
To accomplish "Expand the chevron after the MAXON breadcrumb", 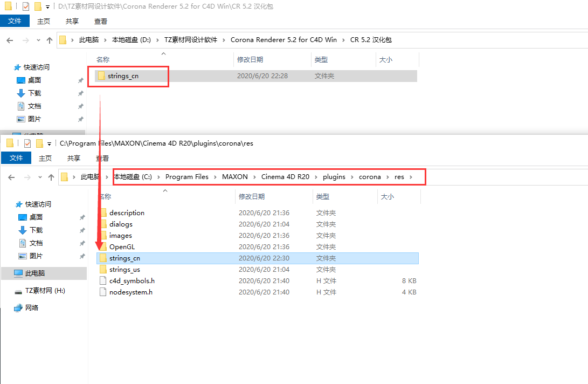I will pos(254,177).
